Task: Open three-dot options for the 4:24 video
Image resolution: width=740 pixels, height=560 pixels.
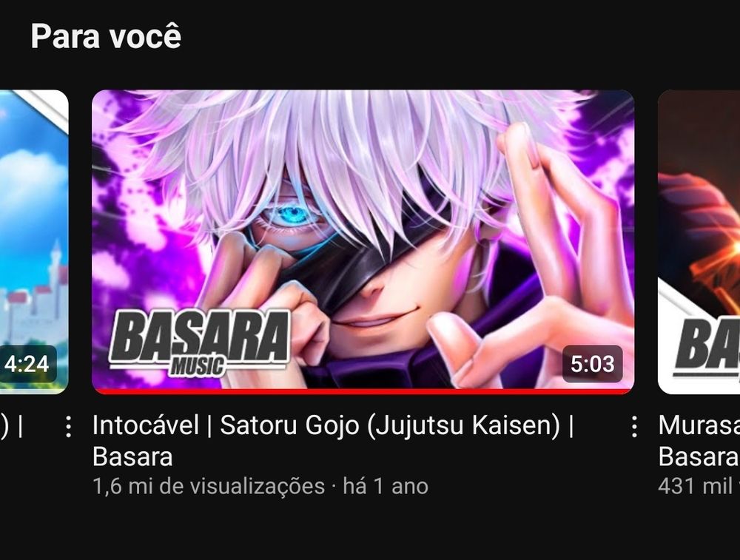Action: click(69, 427)
